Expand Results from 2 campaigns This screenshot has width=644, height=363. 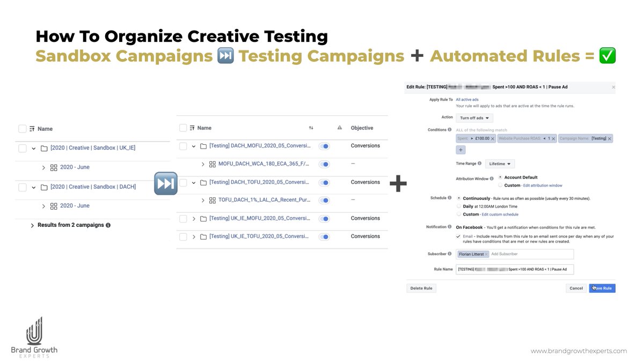pos(32,226)
